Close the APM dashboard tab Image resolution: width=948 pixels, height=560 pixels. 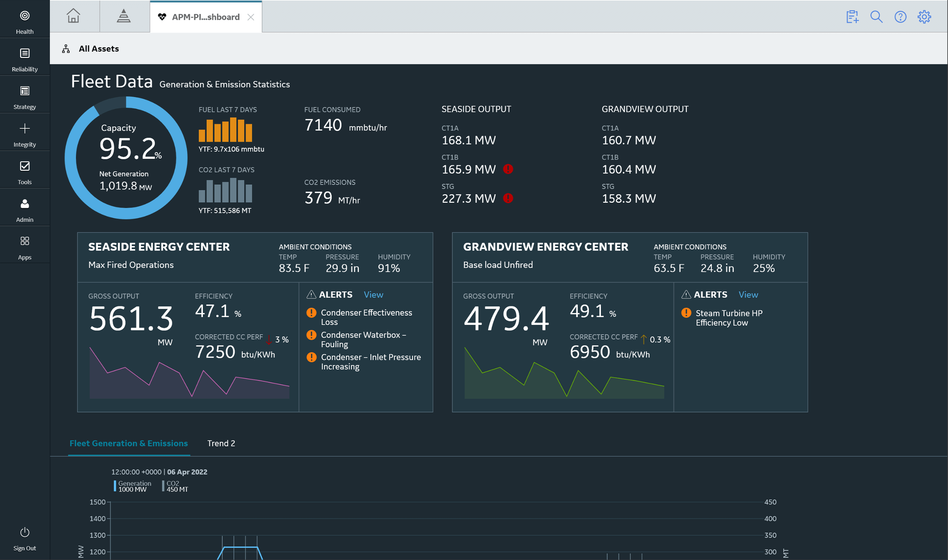pos(251,17)
